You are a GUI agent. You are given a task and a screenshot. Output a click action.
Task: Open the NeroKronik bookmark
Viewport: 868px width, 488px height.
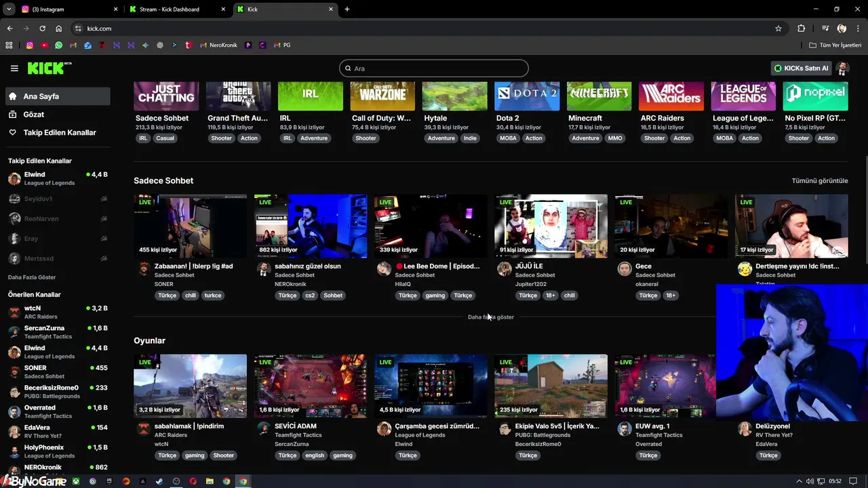tap(218, 45)
